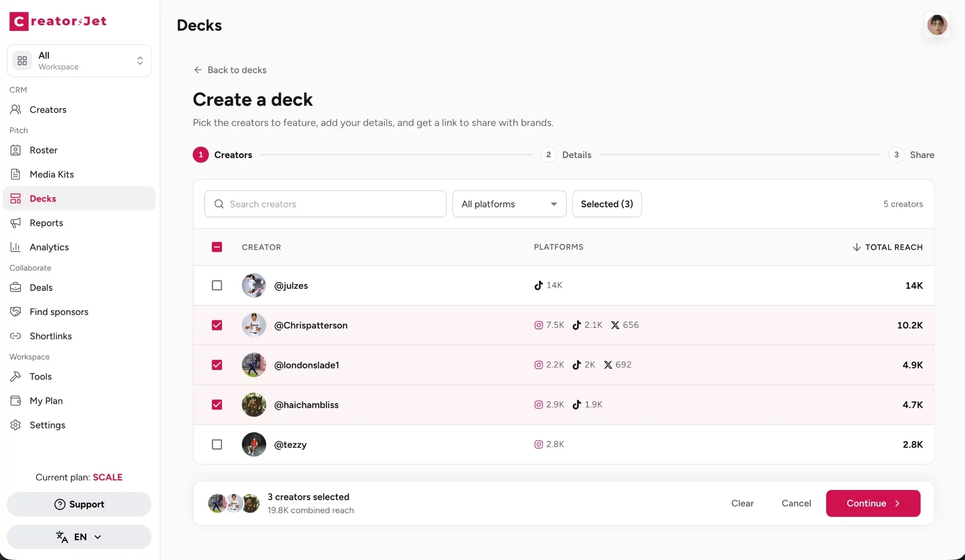Click the Shortlinks chain icon
The image size is (965, 560).
(x=15, y=336)
